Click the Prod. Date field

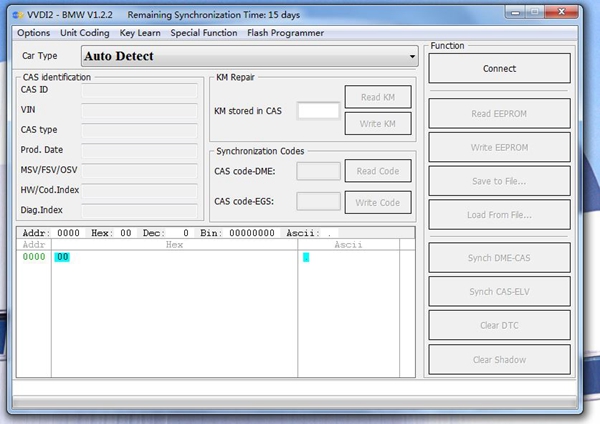pyautogui.click(x=140, y=151)
